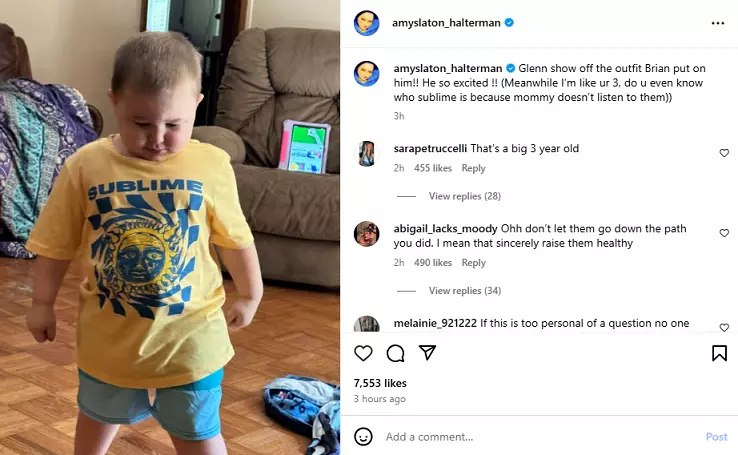
Task: Open amyslaton_halterman profile from header username
Action: coord(446,23)
